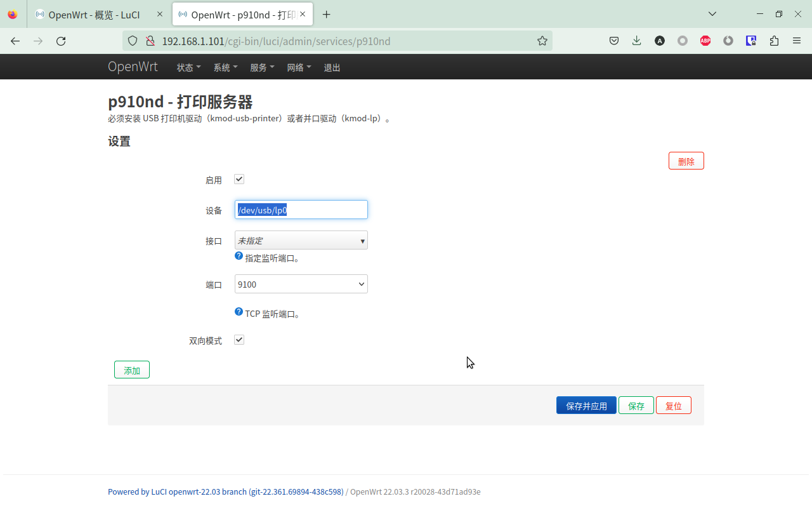Viewport: 812px width, 508px height.
Task: Click the purple square extension icon
Action: tap(751, 41)
